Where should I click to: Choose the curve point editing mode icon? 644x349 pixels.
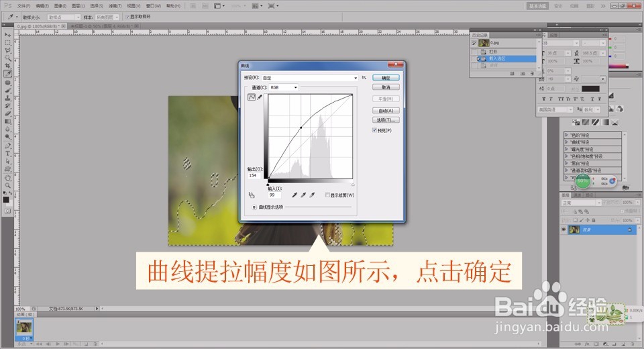(252, 97)
